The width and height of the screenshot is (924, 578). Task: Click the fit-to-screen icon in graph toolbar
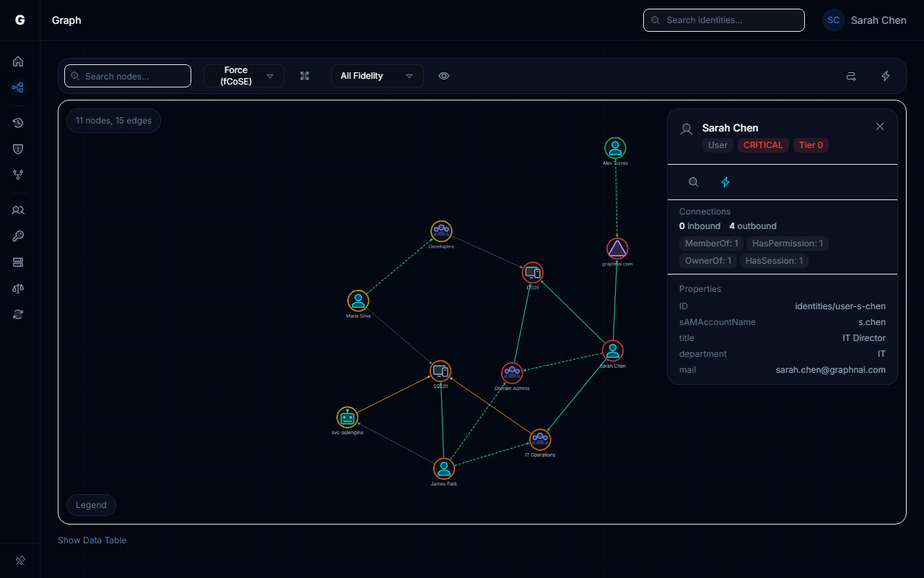click(x=305, y=75)
